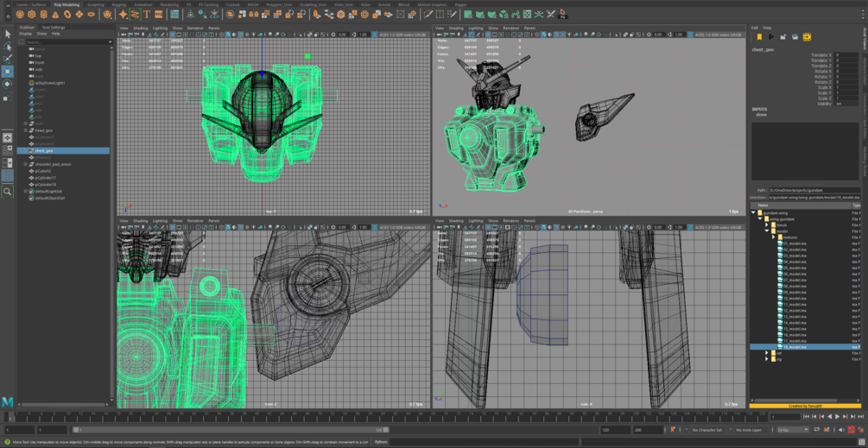Toggle isolate select in the persp panel

(615, 35)
